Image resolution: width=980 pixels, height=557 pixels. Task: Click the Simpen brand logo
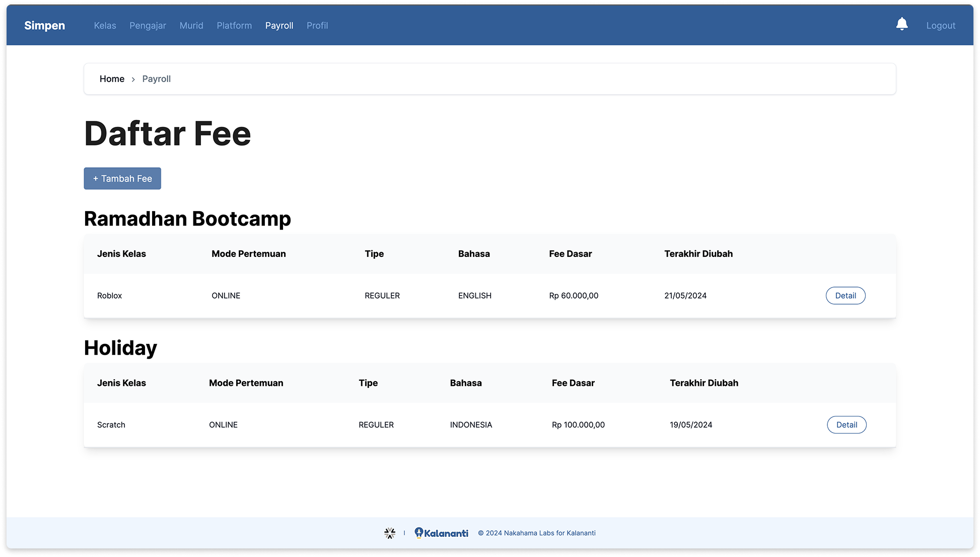click(x=45, y=26)
